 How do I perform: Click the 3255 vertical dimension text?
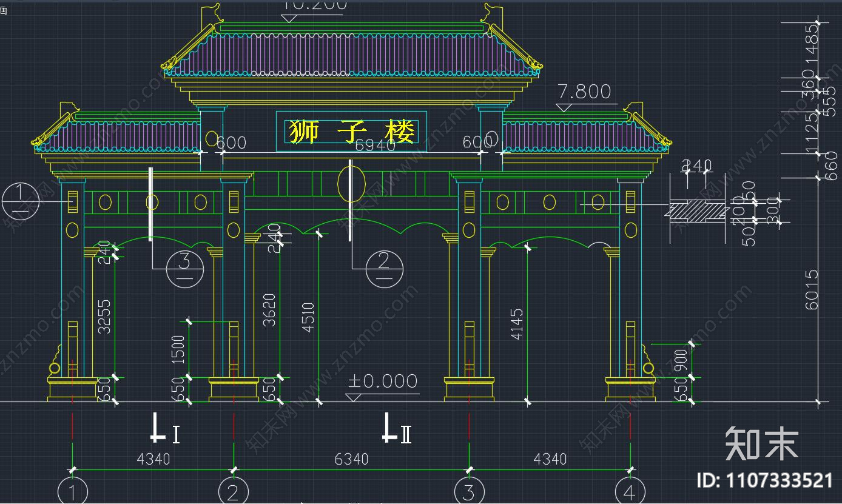(x=104, y=316)
